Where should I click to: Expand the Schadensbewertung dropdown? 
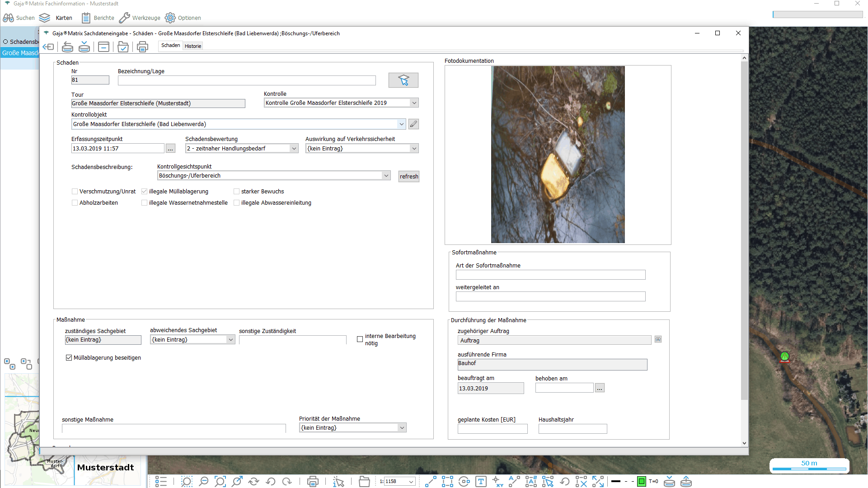[294, 149]
